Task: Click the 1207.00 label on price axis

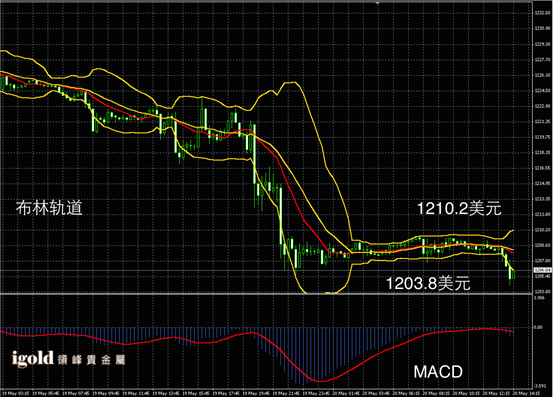Action: point(542,261)
